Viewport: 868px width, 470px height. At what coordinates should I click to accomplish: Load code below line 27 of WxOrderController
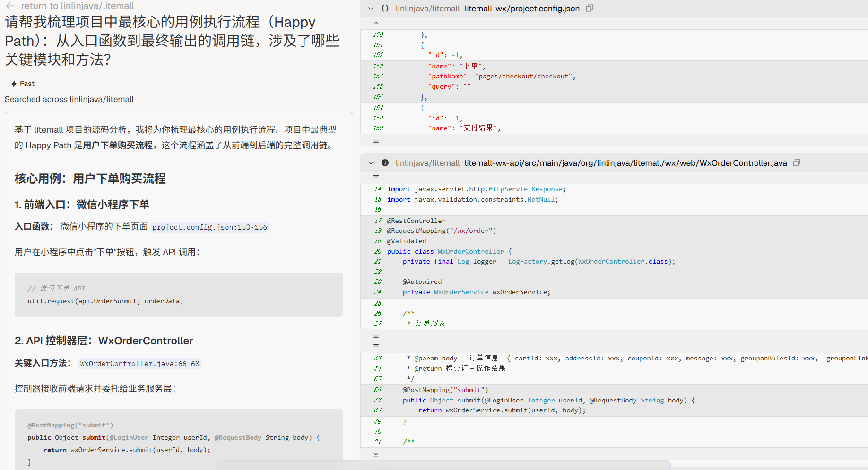pos(376,335)
